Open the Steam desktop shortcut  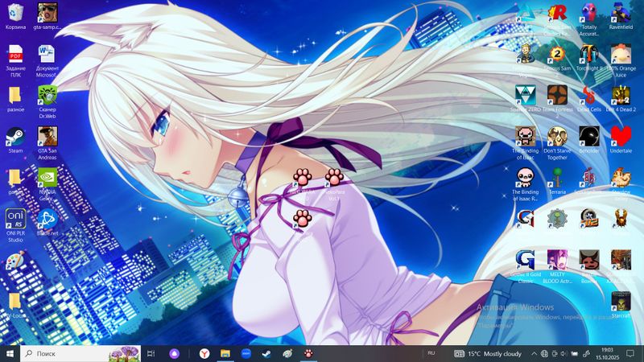click(x=15, y=136)
